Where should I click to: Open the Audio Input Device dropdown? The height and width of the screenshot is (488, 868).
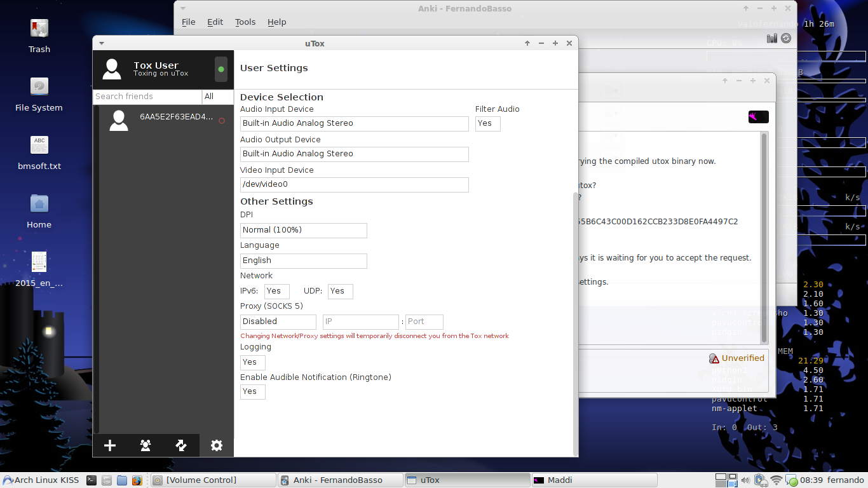click(x=355, y=123)
